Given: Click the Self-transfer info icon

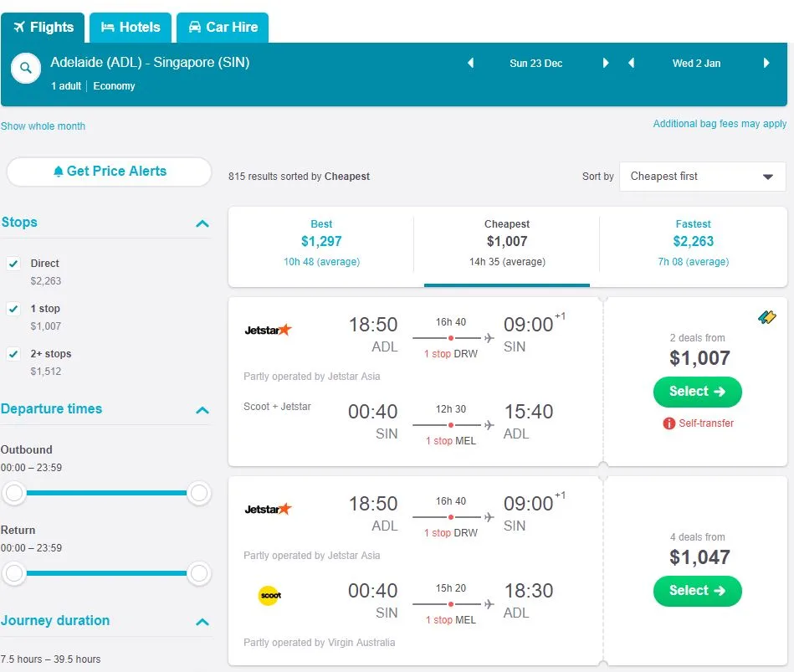Looking at the screenshot, I should pyautogui.click(x=668, y=423).
